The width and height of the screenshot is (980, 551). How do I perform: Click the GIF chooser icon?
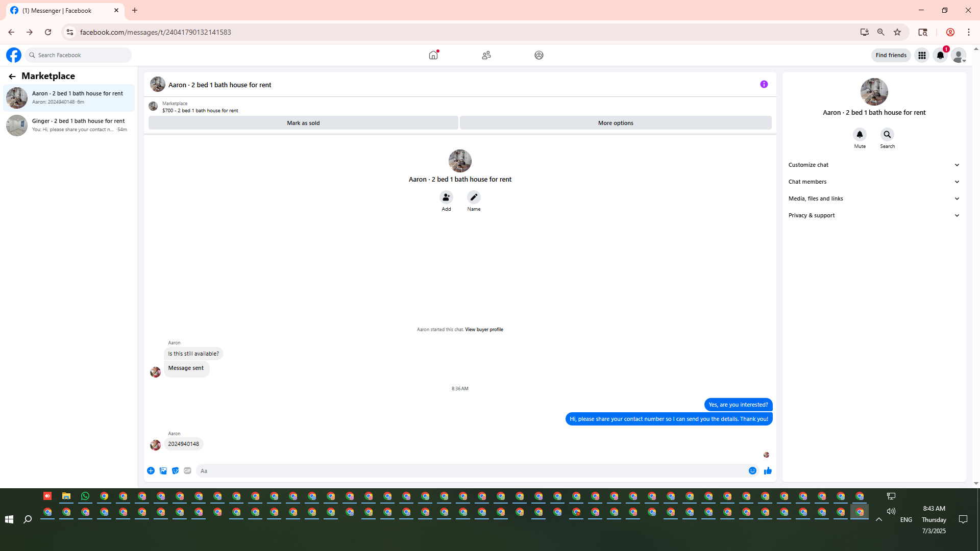click(x=187, y=471)
